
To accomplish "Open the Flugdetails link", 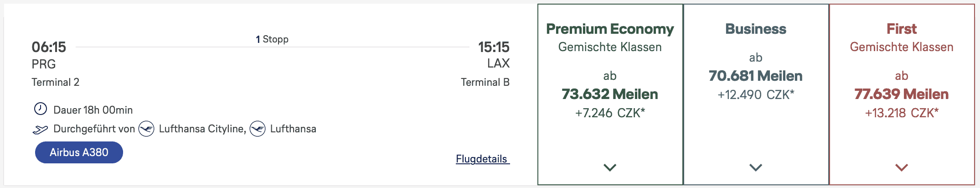I will 482,159.
